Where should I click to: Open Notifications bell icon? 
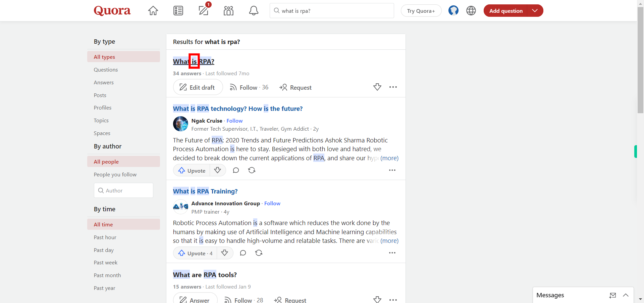click(254, 11)
